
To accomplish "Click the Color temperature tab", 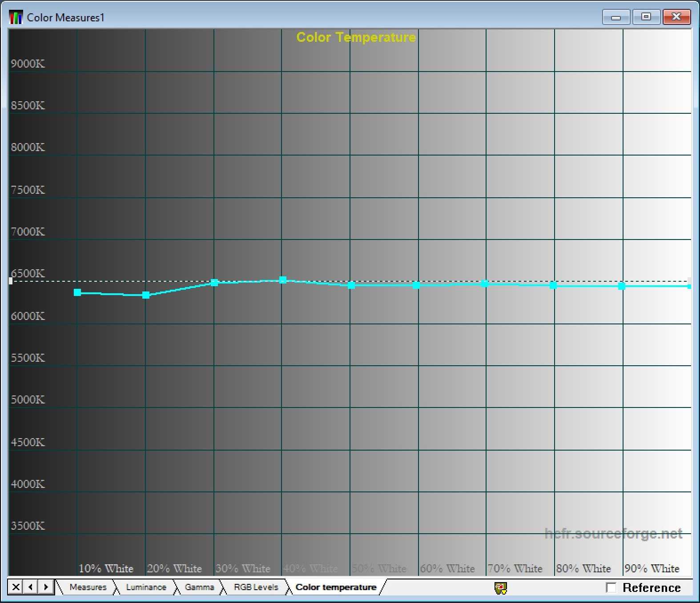I will click(336, 587).
